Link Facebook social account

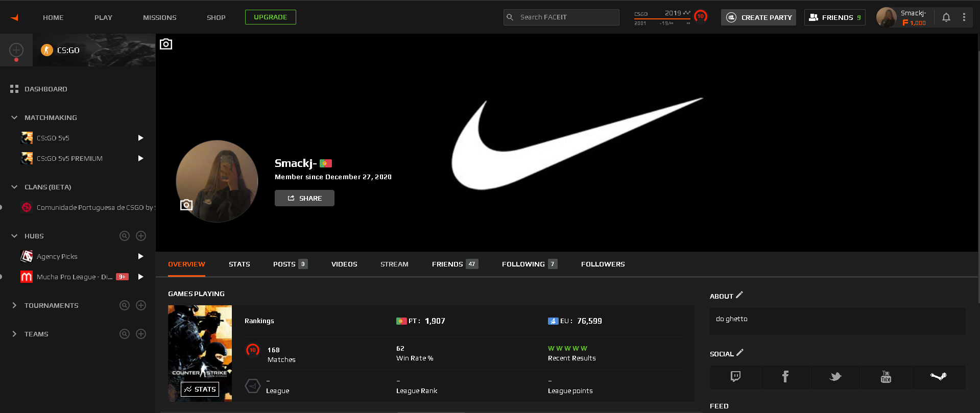[785, 377]
